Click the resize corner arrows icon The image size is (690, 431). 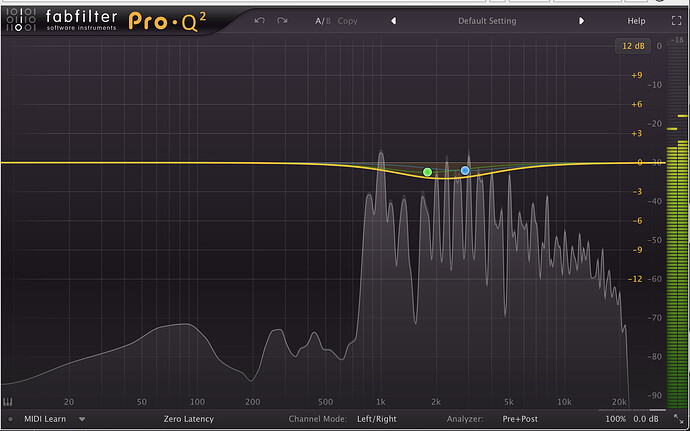[x=678, y=419]
